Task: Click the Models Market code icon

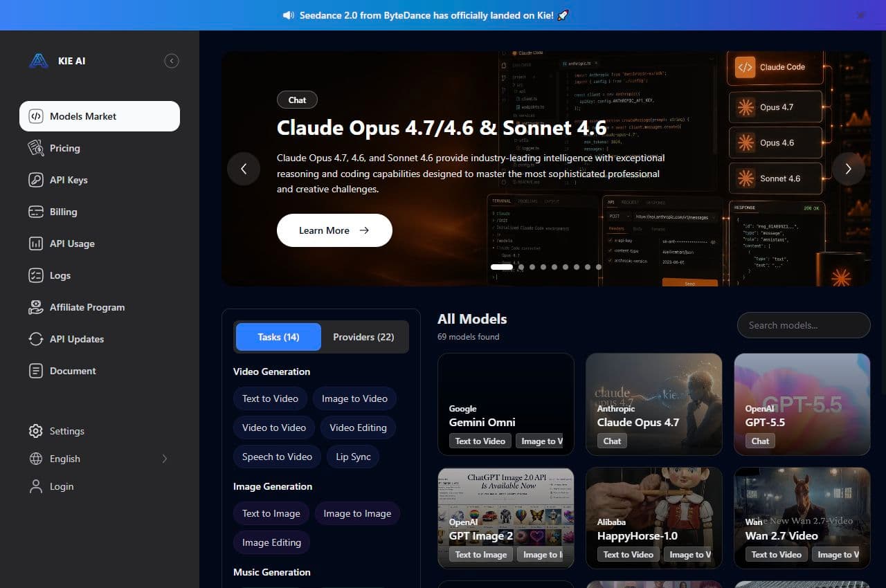Action: click(x=35, y=116)
